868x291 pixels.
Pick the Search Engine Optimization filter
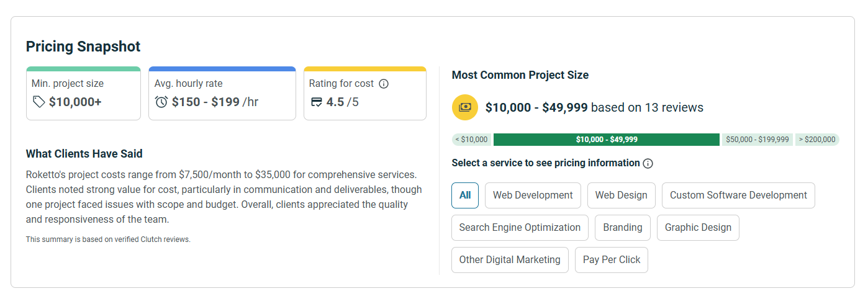point(520,227)
